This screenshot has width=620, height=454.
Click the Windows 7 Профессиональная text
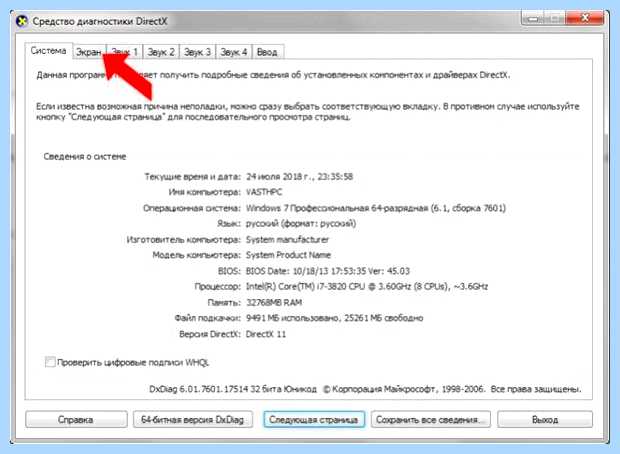click(376, 208)
